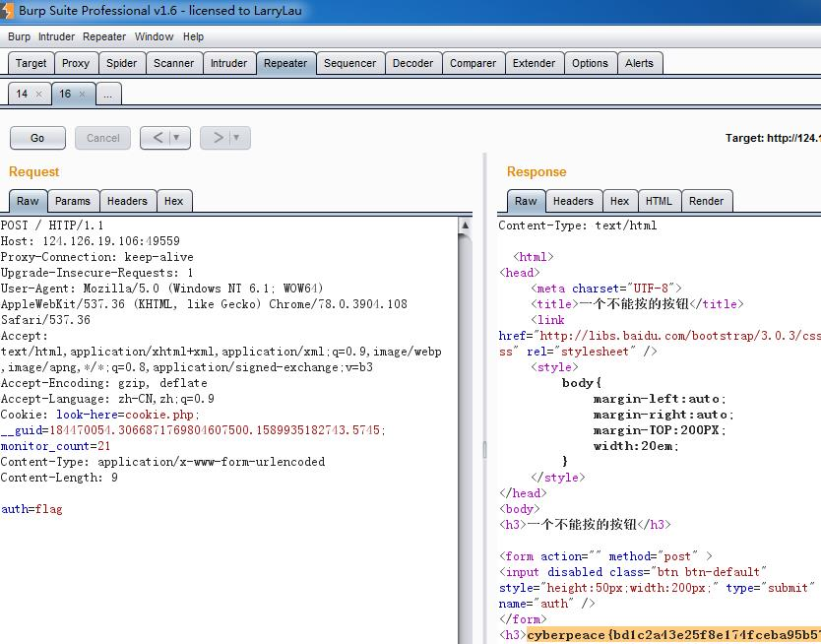Open the Repeater menu in menu bar
Image resolution: width=821 pixels, height=644 pixels.
(104, 36)
